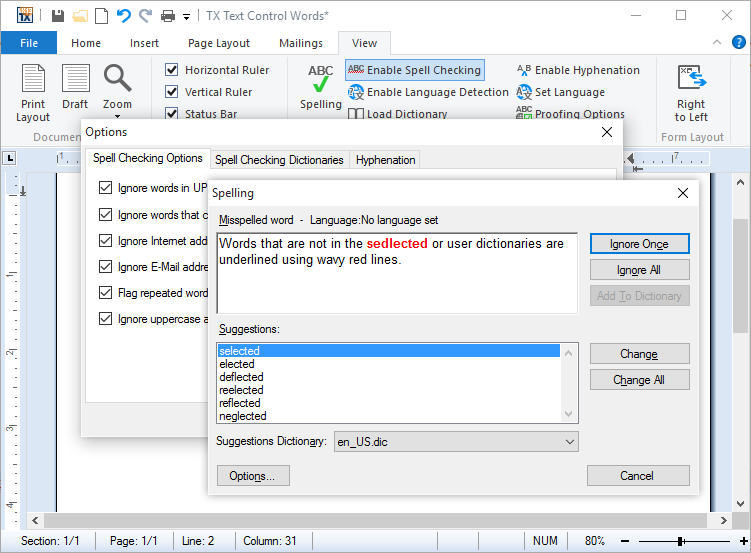The image size is (751, 553).
Task: Select the Draft view icon
Action: (x=75, y=92)
